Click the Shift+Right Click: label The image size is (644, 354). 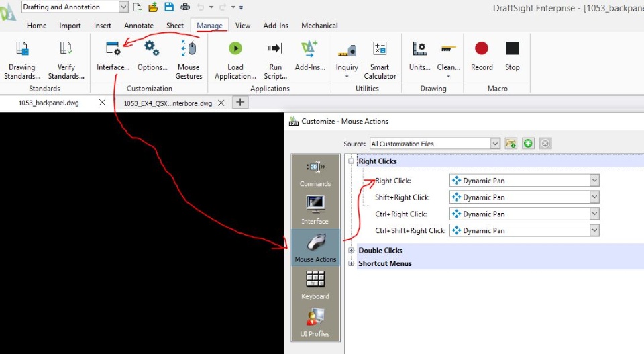(402, 197)
